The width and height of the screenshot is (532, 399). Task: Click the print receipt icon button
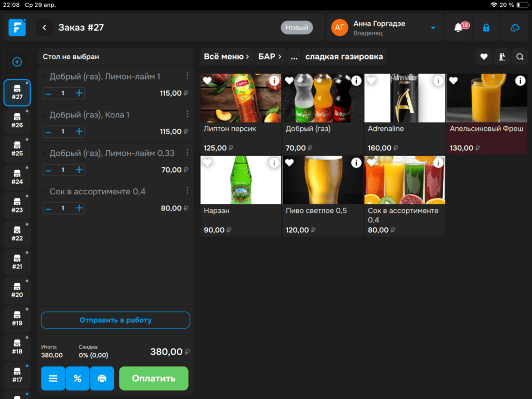pyautogui.click(x=102, y=378)
